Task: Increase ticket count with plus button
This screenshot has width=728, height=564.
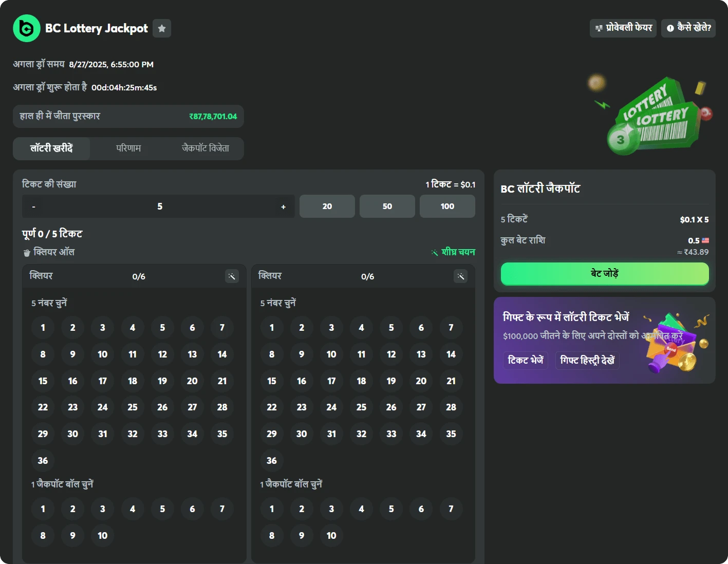Action: (283, 206)
